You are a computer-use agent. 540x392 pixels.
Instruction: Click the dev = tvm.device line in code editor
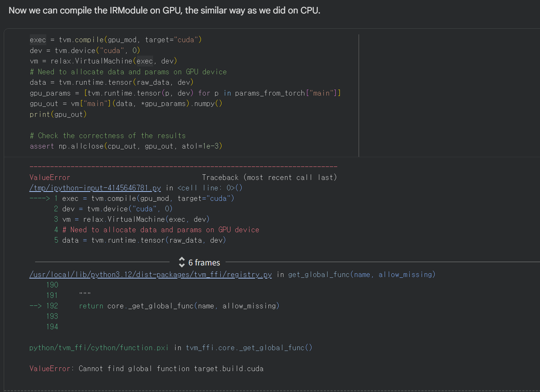click(x=85, y=50)
